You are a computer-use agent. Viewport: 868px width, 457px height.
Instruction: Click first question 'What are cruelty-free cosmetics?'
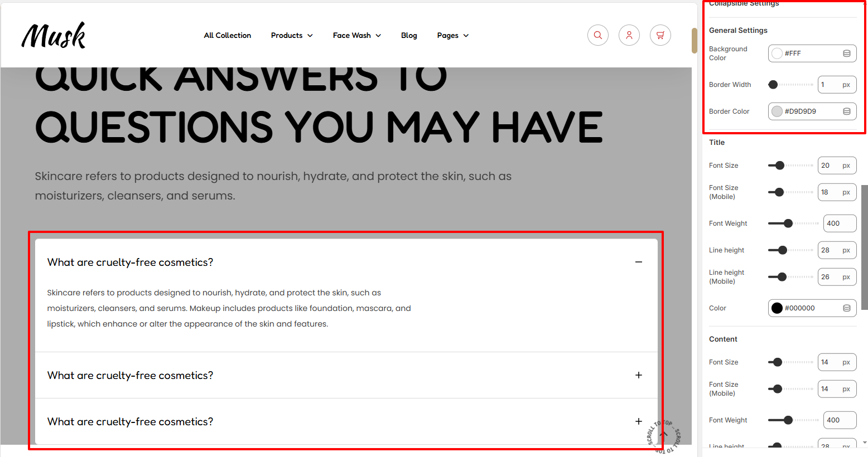pos(130,262)
